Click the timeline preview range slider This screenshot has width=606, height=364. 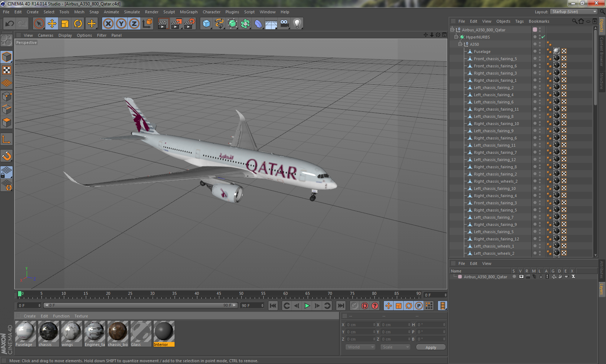tap(141, 305)
